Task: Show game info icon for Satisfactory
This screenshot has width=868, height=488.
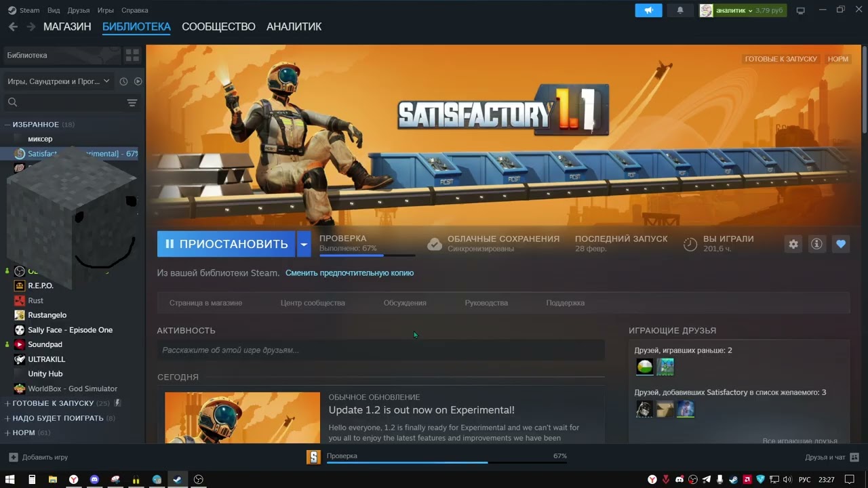Action: coord(816,244)
